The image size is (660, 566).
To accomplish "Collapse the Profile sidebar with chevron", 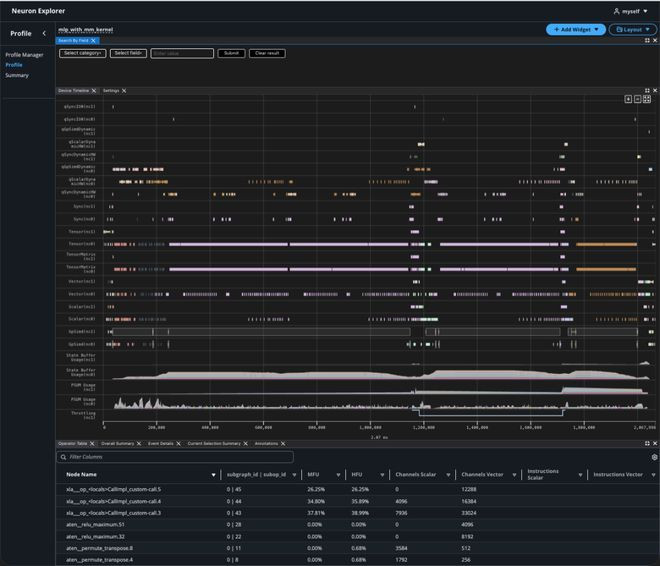I will point(44,33).
